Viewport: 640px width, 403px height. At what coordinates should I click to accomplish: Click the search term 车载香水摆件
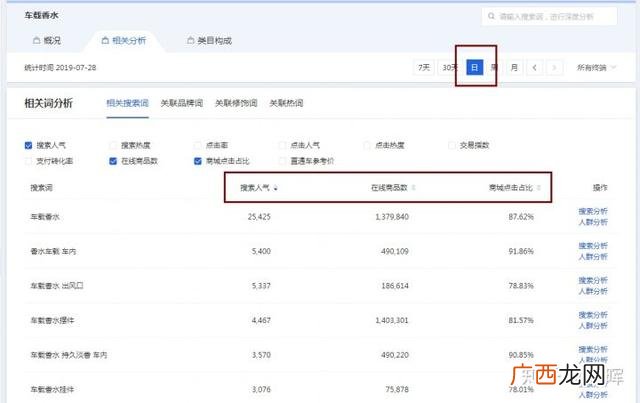52,321
